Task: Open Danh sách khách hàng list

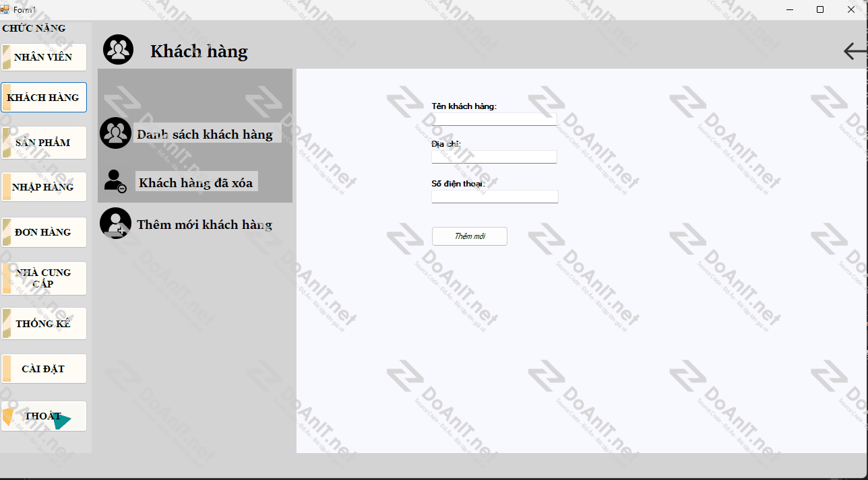Action: [x=205, y=134]
